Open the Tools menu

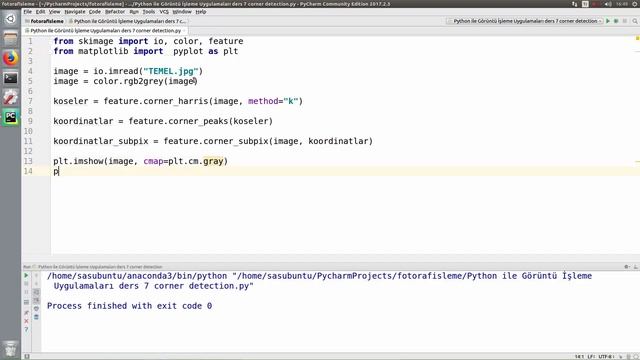point(149,12)
